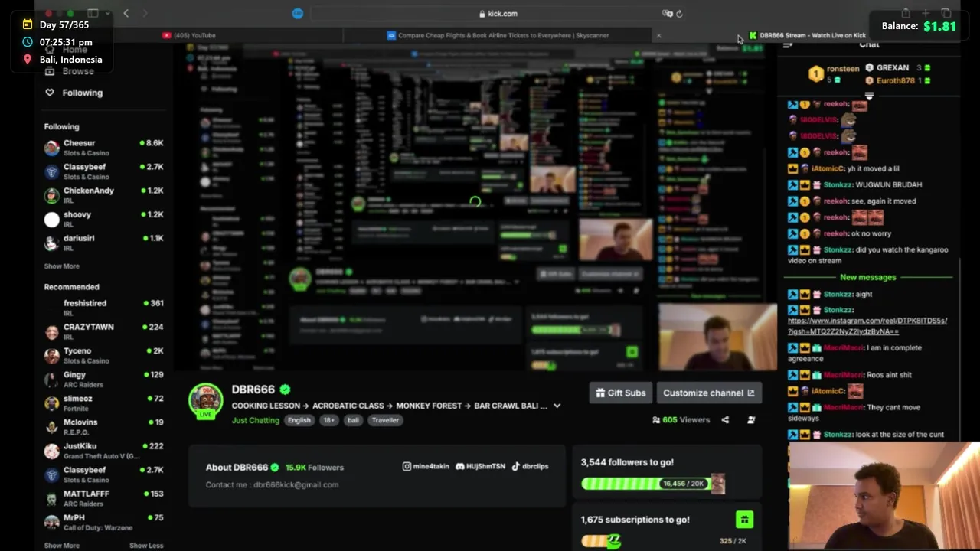Click the subscriptions goal progress bar
This screenshot has width=980, height=551.
(x=601, y=541)
